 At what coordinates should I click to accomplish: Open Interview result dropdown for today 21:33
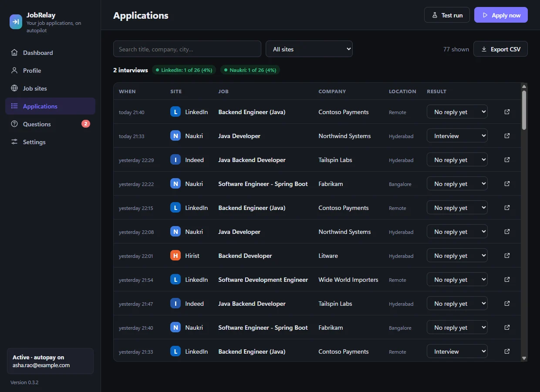point(457,136)
